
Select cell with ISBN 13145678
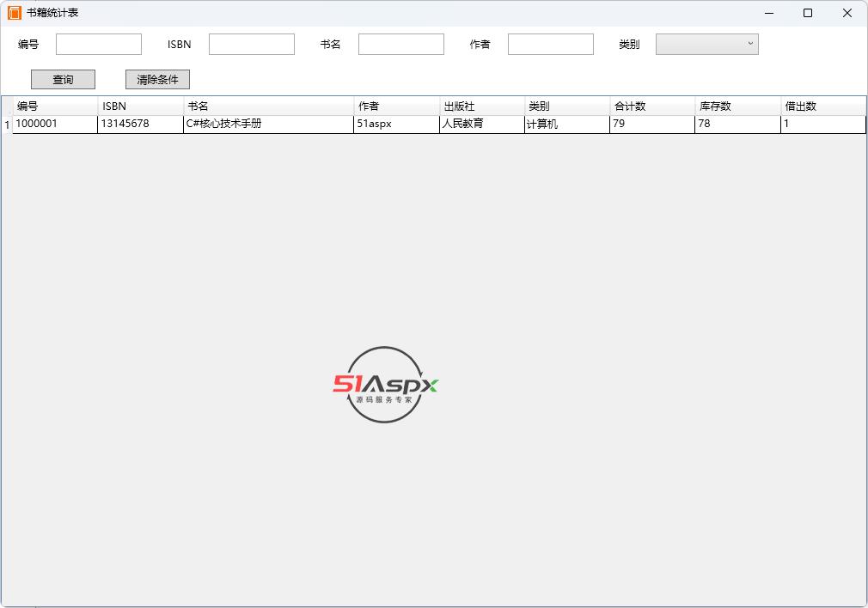point(141,124)
